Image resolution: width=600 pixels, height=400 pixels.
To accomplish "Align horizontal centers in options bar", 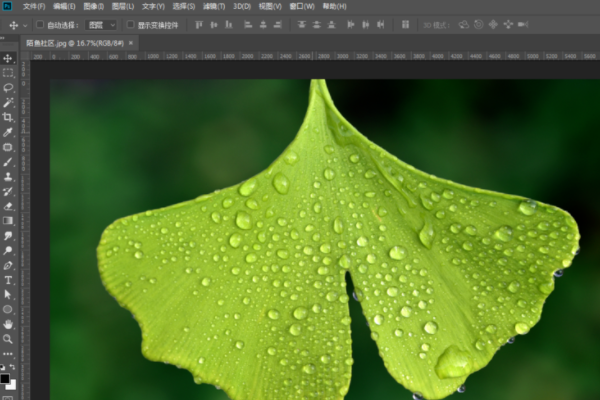I will pos(263,25).
